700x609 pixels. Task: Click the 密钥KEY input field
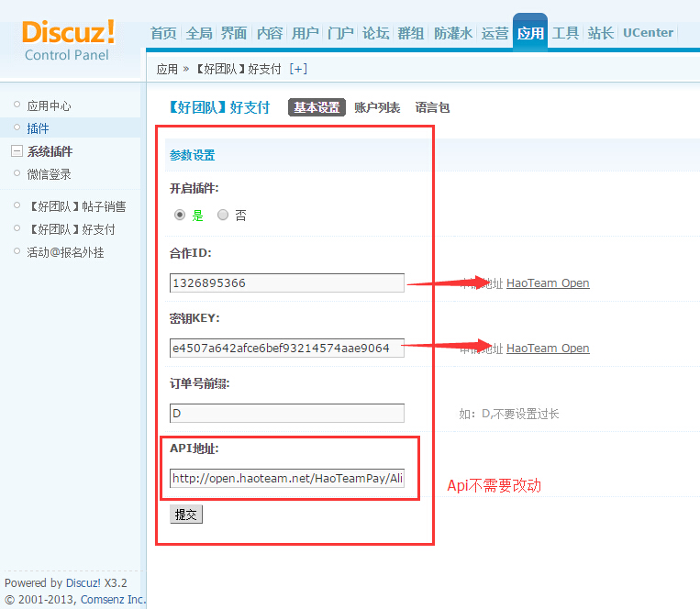(x=287, y=348)
